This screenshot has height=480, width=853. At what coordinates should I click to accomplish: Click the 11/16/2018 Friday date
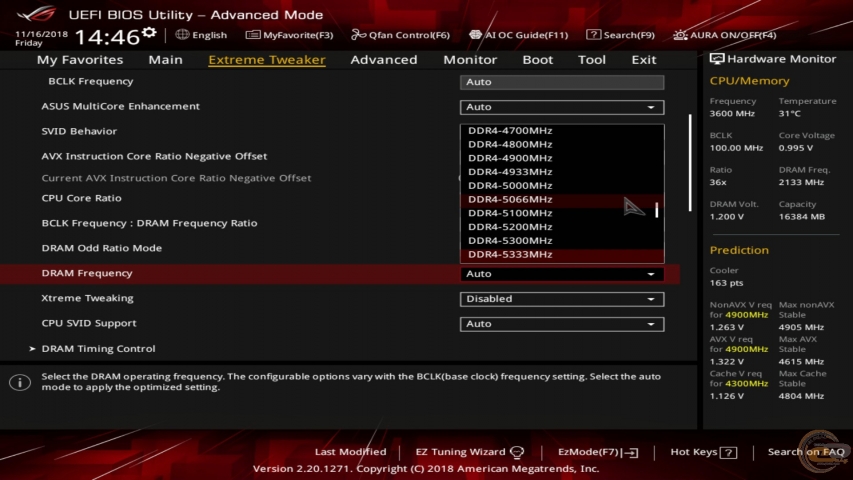(x=41, y=38)
